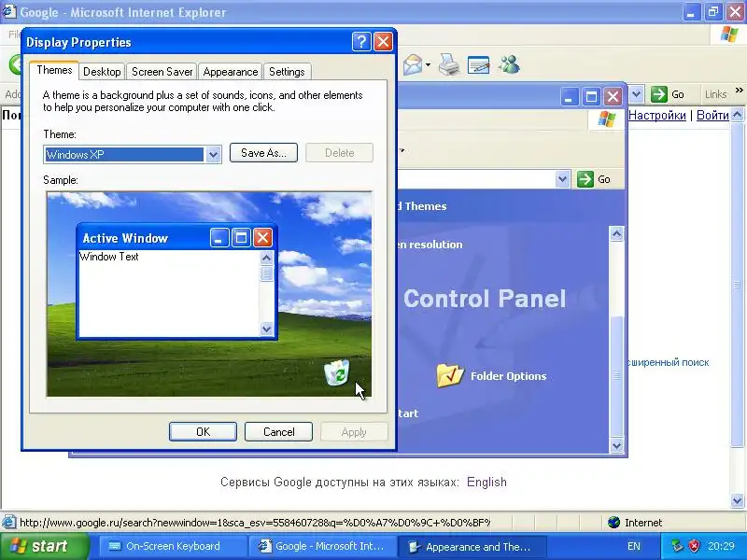Click the Folder Options text link
747x560 pixels.
pyautogui.click(x=508, y=376)
